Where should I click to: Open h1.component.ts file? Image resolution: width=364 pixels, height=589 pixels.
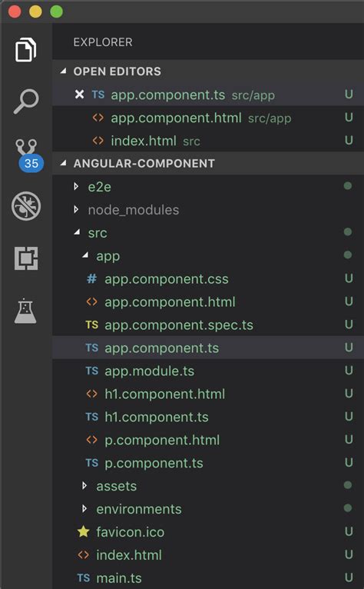[208, 417]
